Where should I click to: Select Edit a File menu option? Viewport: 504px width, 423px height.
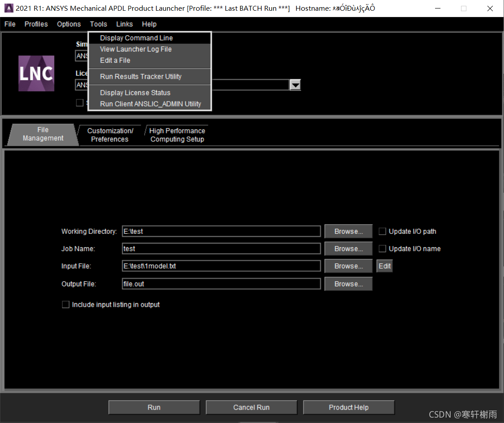point(115,60)
